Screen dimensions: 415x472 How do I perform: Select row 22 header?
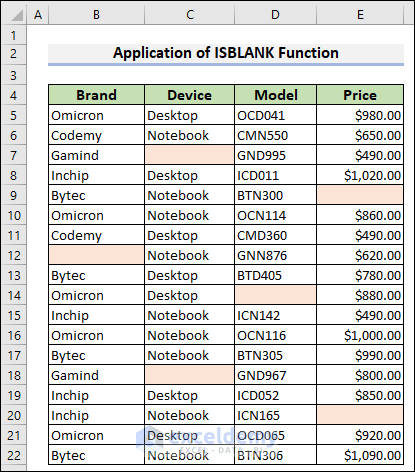click(14, 455)
